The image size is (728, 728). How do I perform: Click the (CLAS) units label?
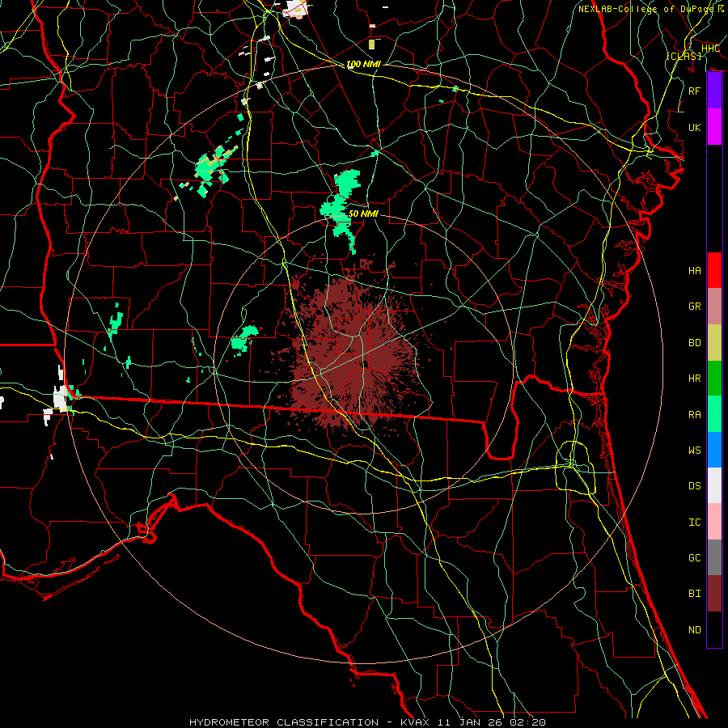tap(684, 56)
